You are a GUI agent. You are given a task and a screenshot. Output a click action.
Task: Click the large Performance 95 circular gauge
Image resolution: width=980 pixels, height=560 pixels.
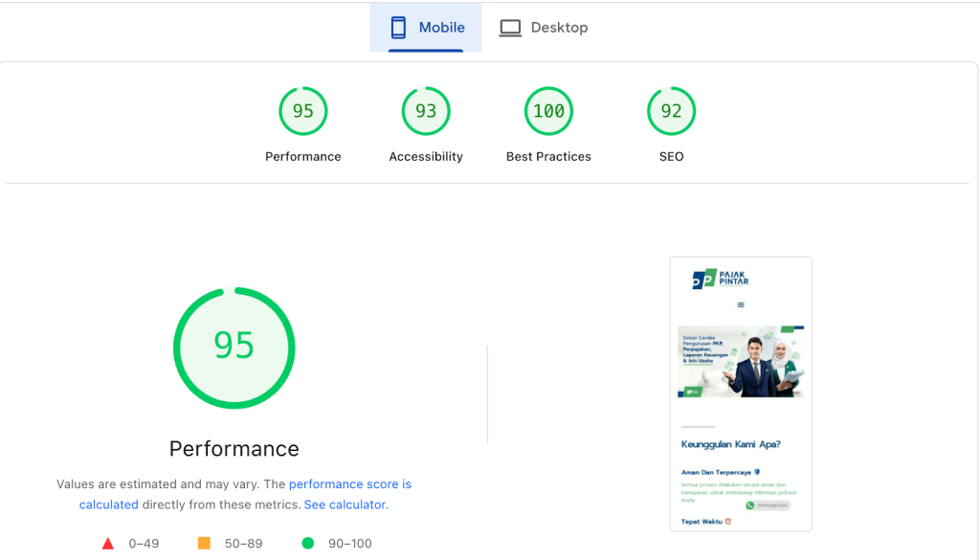pyautogui.click(x=234, y=347)
